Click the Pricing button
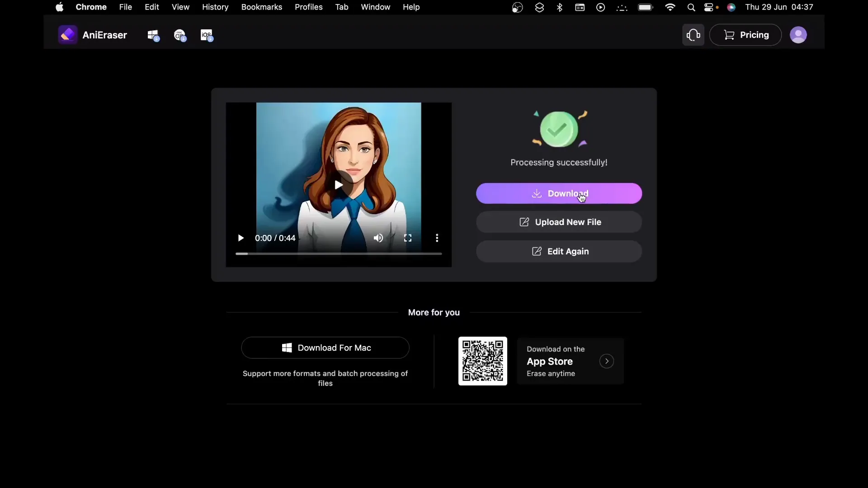The height and width of the screenshot is (488, 868). 745,35
